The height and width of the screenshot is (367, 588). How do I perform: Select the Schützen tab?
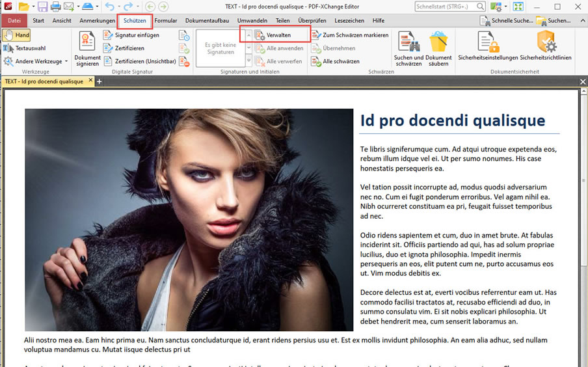135,21
